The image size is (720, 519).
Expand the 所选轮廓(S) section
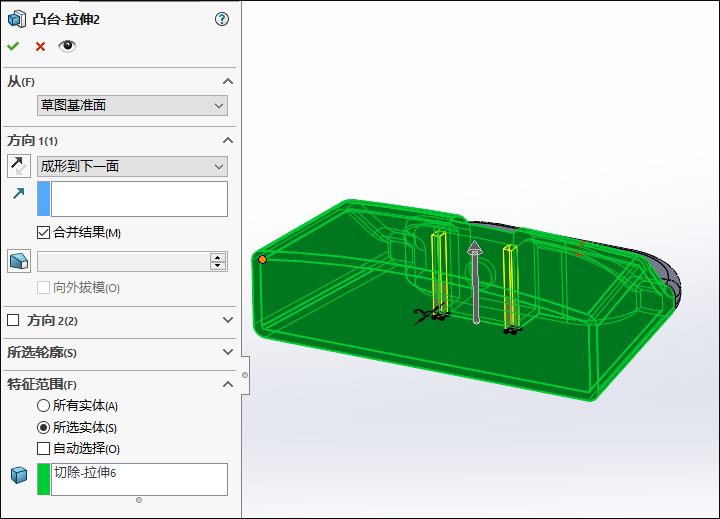click(x=228, y=352)
